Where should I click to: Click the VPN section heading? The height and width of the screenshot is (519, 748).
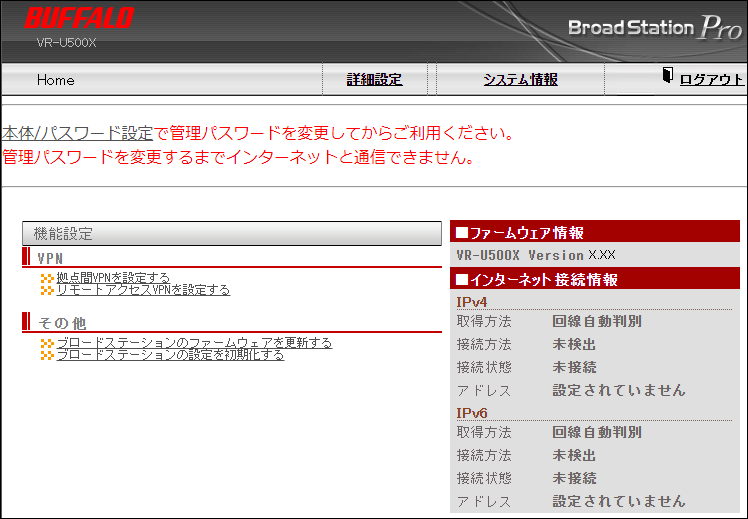[50, 259]
